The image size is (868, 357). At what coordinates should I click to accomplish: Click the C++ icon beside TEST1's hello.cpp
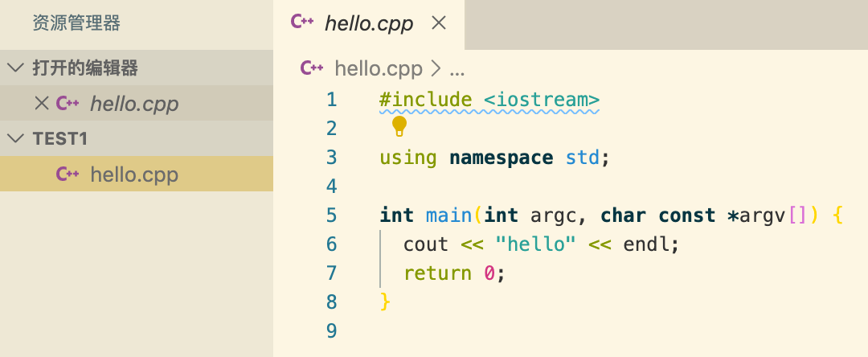click(68, 174)
